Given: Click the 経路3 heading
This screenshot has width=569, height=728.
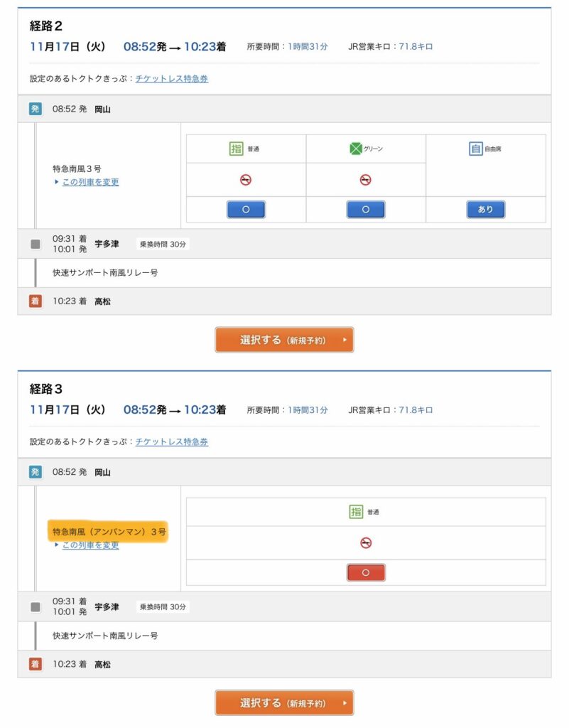Looking at the screenshot, I should (46, 389).
